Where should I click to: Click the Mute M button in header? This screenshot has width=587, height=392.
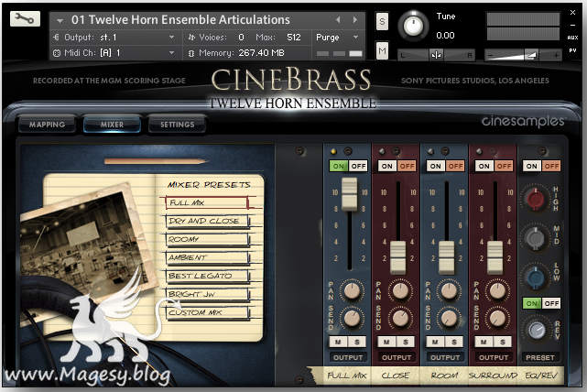coord(382,50)
